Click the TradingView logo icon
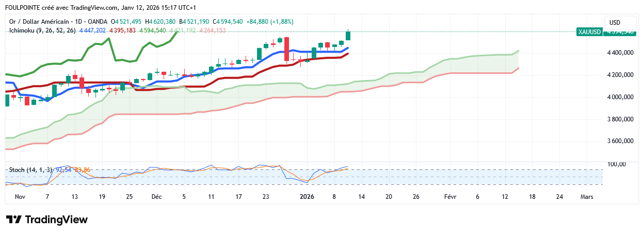 point(14,220)
